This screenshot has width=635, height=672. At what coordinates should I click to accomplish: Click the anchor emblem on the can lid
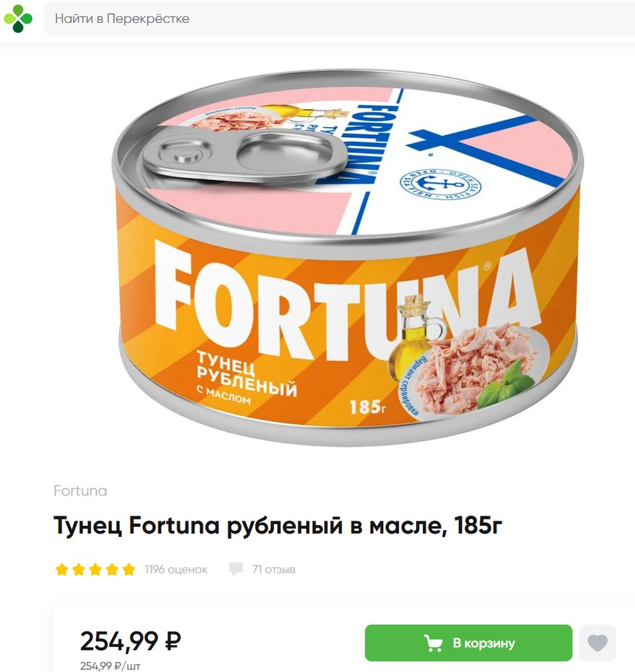point(440,185)
